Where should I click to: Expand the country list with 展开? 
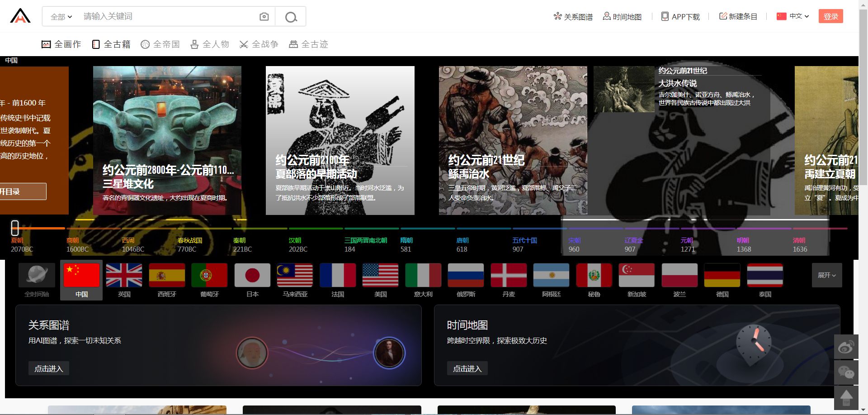826,275
